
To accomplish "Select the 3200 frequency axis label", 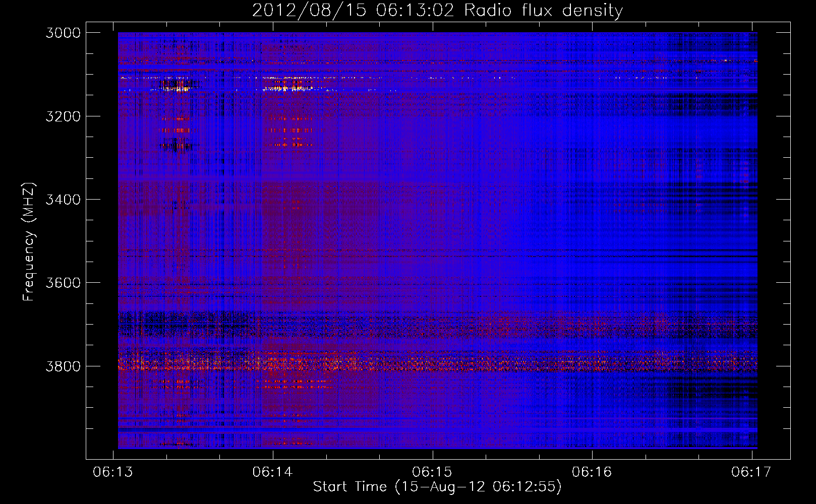I will 63,116.
